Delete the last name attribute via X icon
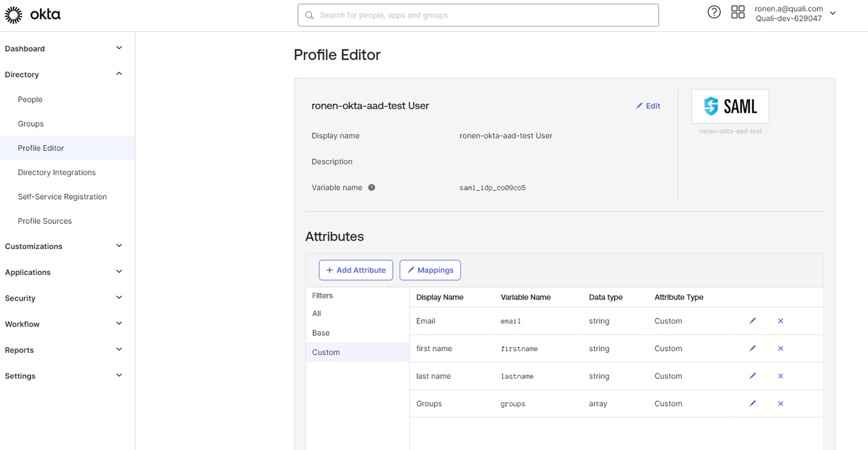This screenshot has height=450, width=868. 781,376
